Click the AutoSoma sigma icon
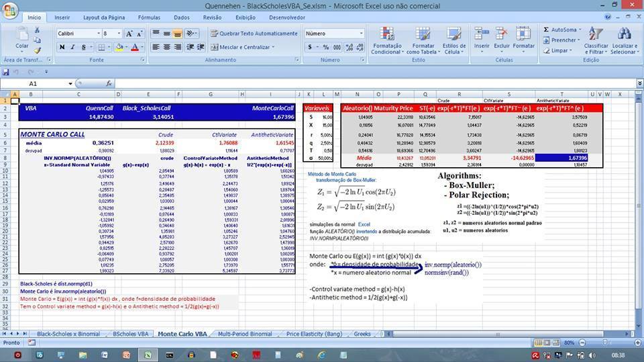Viewport: 644px width, 362px height. tap(546, 30)
